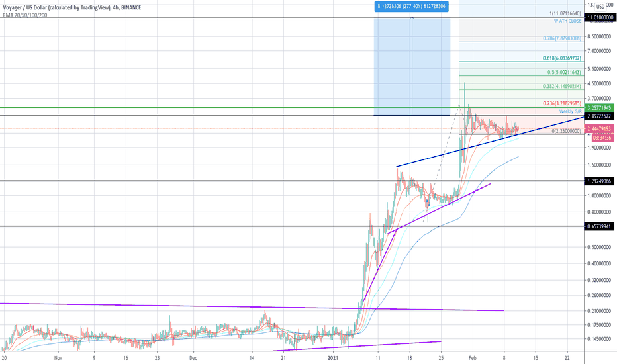This screenshot has width=617, height=364.
Task: Click the Feb label on time axis
Action: point(473,358)
